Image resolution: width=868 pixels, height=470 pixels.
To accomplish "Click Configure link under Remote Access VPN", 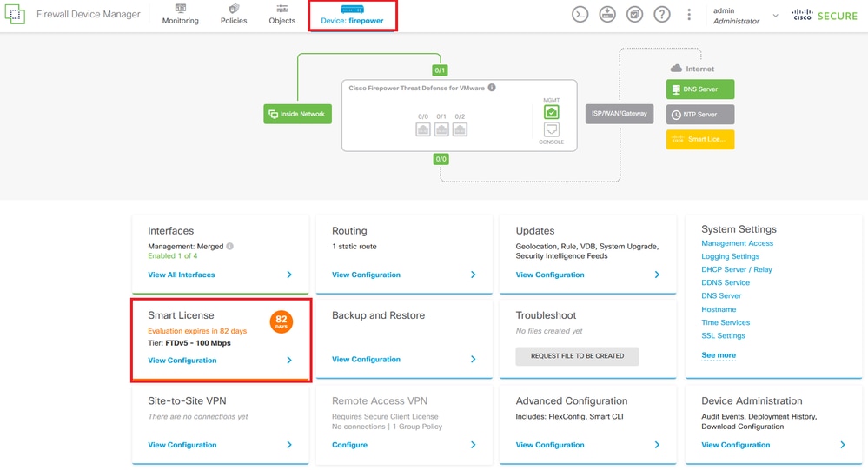I will pyautogui.click(x=349, y=445).
